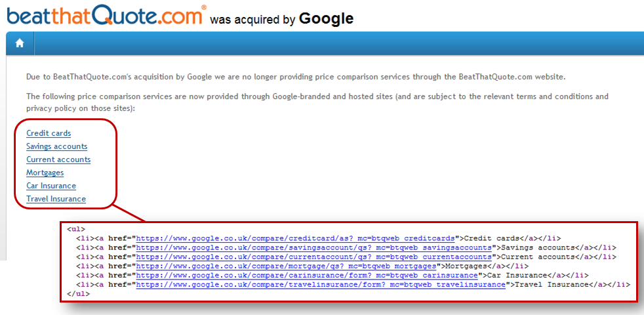Click the opening ul tag in code
Image resolution: width=644 pixels, height=315 pixels.
tap(75, 229)
